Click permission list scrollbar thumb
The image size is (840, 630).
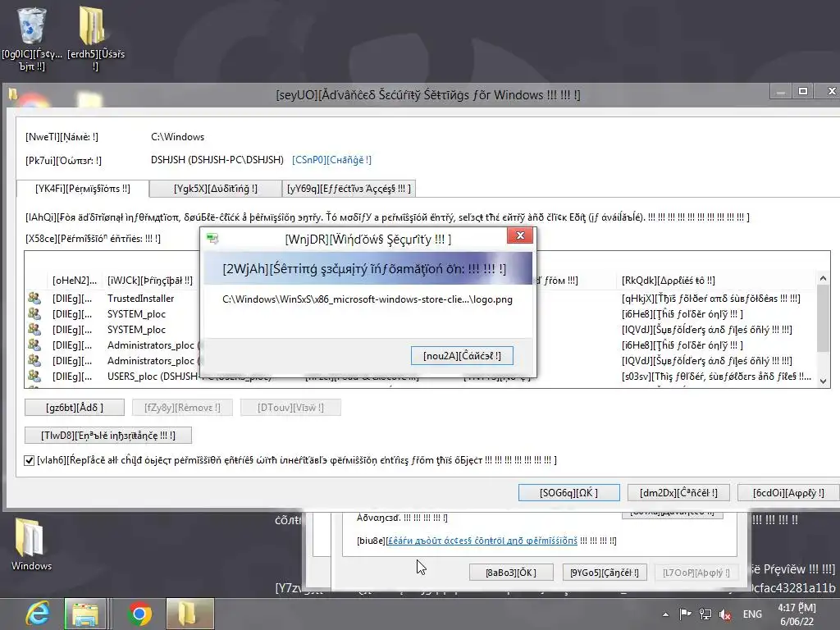pos(823,318)
